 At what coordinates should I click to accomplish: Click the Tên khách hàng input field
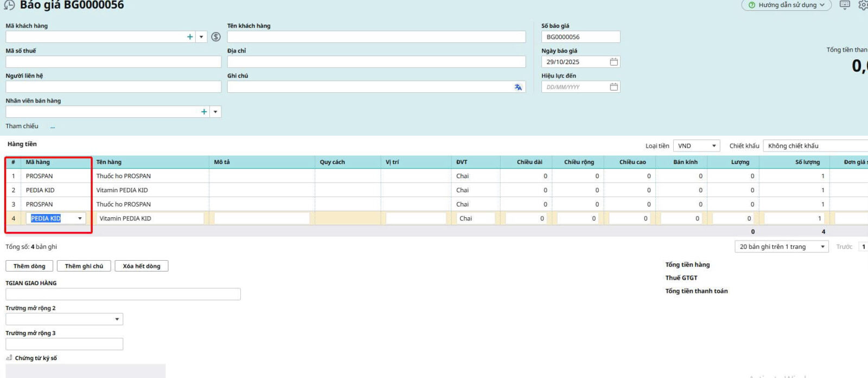[376, 37]
